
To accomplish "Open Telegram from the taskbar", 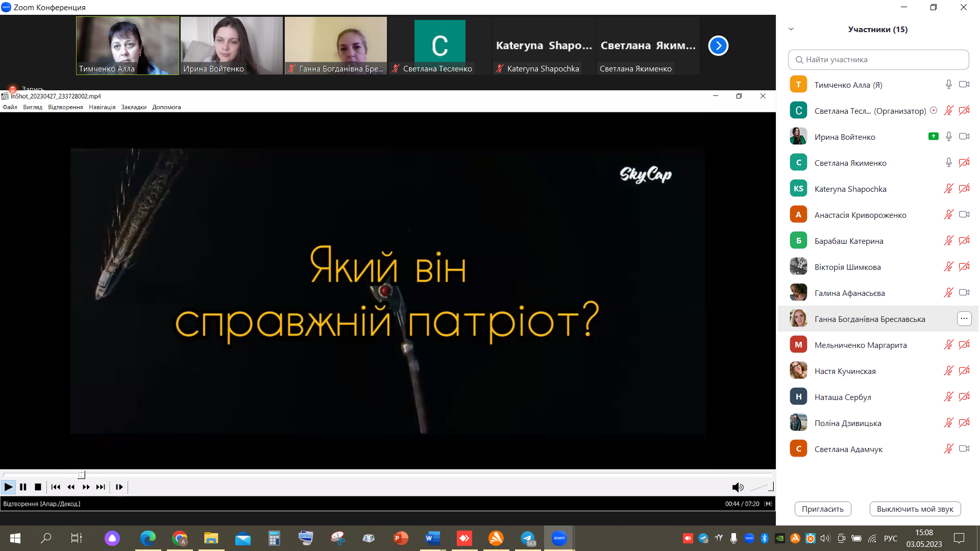I will click(x=528, y=538).
